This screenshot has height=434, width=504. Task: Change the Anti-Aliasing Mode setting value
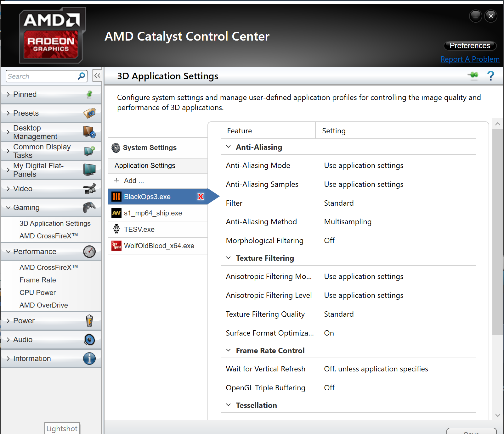coord(364,165)
